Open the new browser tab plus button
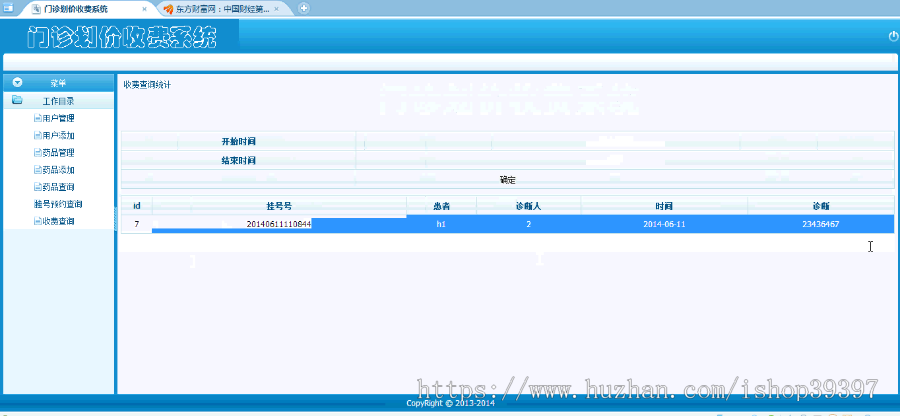 pos(304,8)
